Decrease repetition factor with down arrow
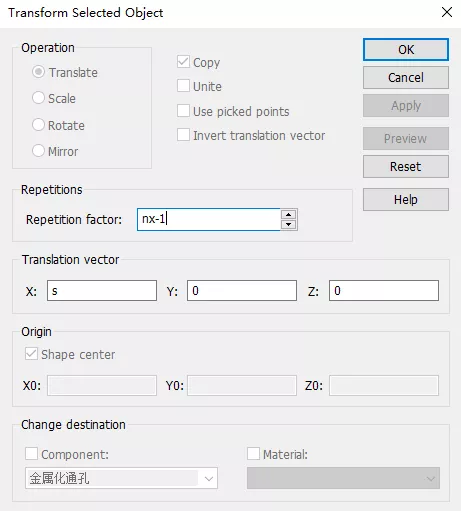Viewport: 461px width, 511px height. coord(288,224)
